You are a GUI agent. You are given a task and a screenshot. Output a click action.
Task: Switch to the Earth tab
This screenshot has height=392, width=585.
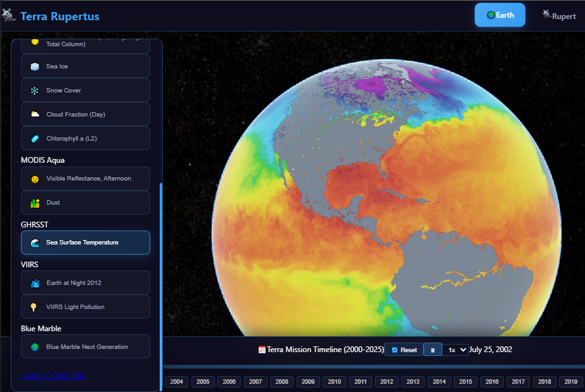(x=500, y=15)
